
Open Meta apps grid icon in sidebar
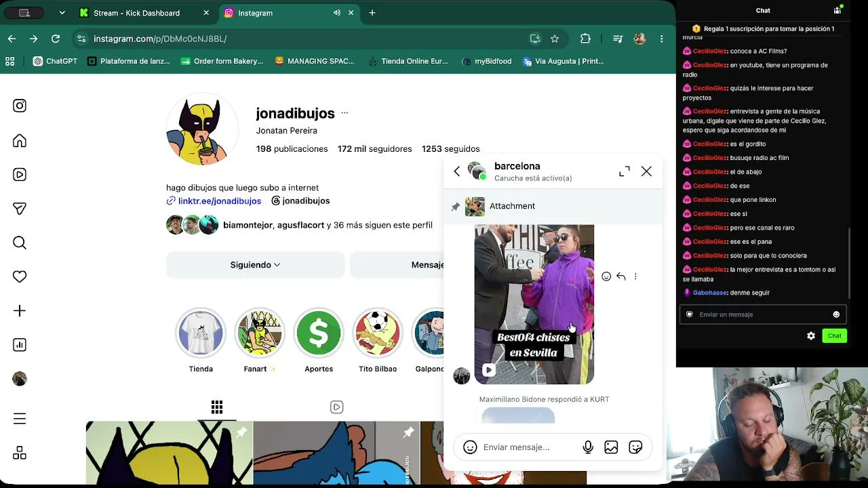tap(20, 453)
